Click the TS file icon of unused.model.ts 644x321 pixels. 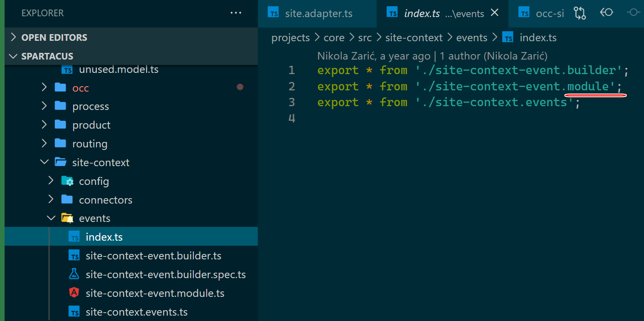click(67, 69)
